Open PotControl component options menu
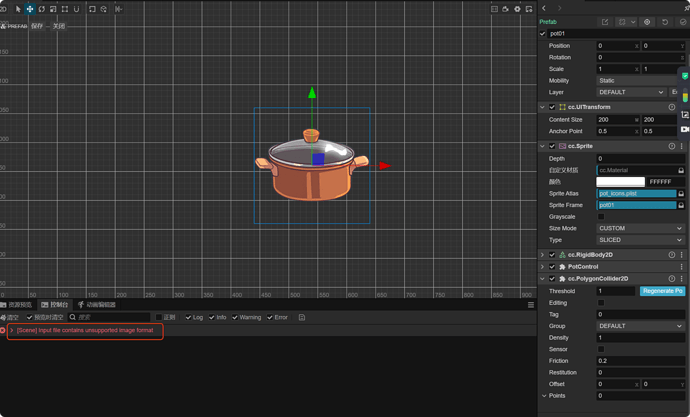 (x=682, y=267)
